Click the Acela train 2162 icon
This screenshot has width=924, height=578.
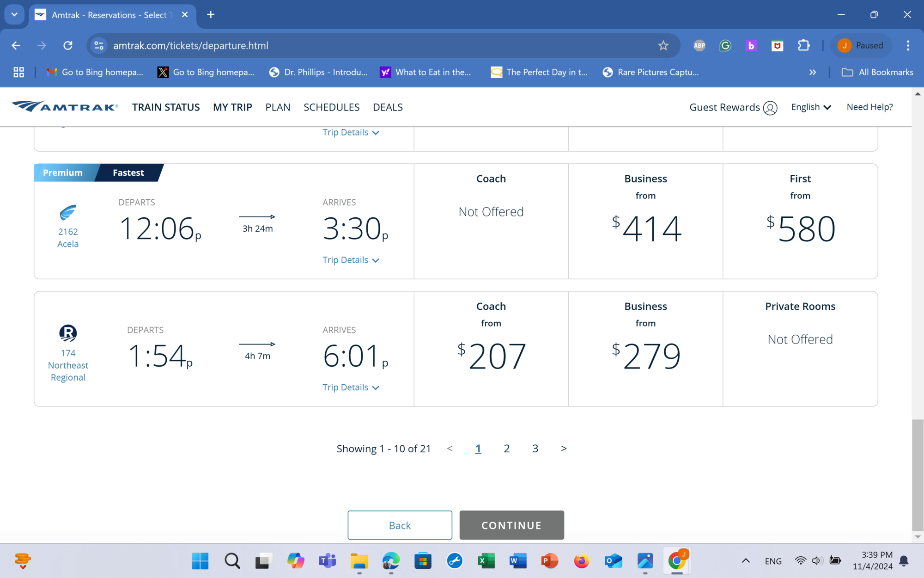coord(68,213)
